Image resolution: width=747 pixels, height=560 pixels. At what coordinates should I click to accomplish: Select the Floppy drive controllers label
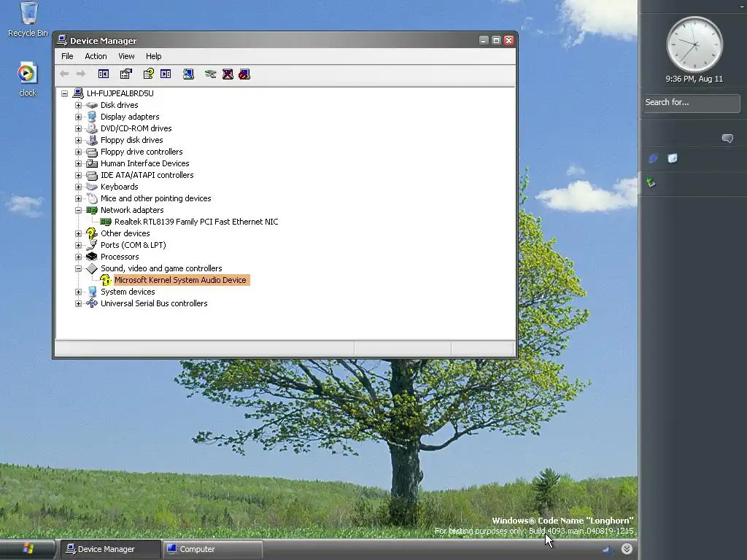[x=142, y=152]
